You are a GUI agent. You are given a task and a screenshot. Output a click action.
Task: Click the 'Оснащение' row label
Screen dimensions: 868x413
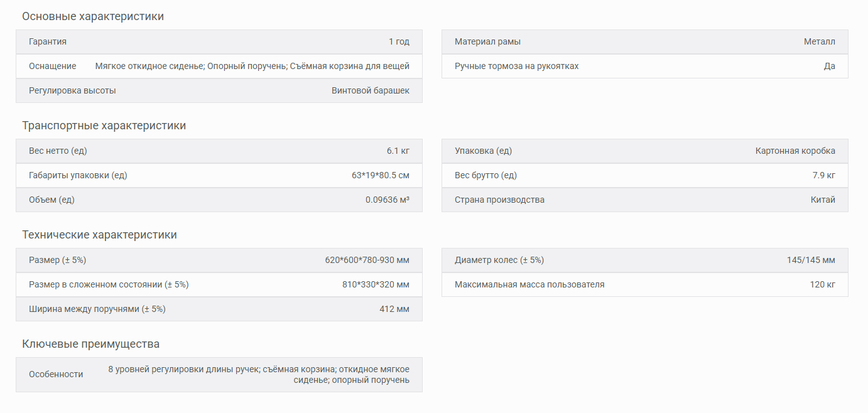point(53,66)
